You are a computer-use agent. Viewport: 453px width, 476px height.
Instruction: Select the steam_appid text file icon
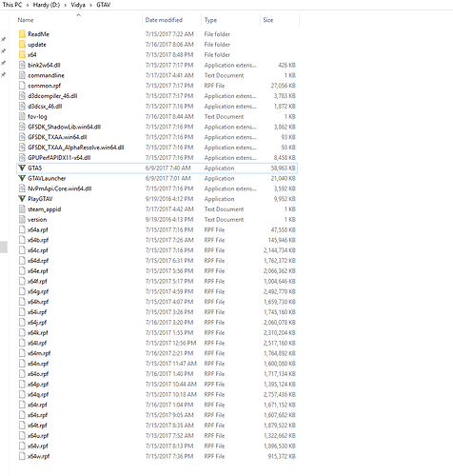tap(22, 209)
